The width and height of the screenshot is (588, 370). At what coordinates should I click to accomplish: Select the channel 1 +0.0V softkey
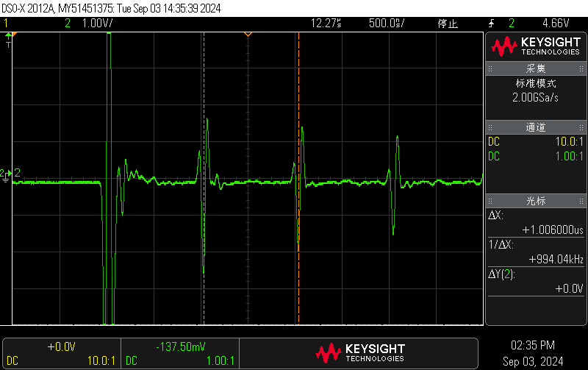pyautogui.click(x=61, y=353)
